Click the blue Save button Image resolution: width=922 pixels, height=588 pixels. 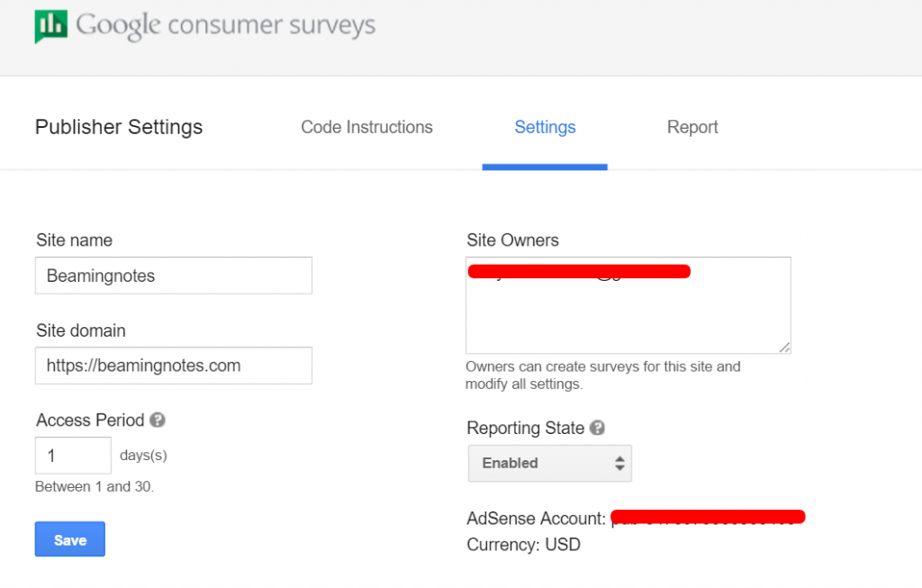tap(70, 538)
